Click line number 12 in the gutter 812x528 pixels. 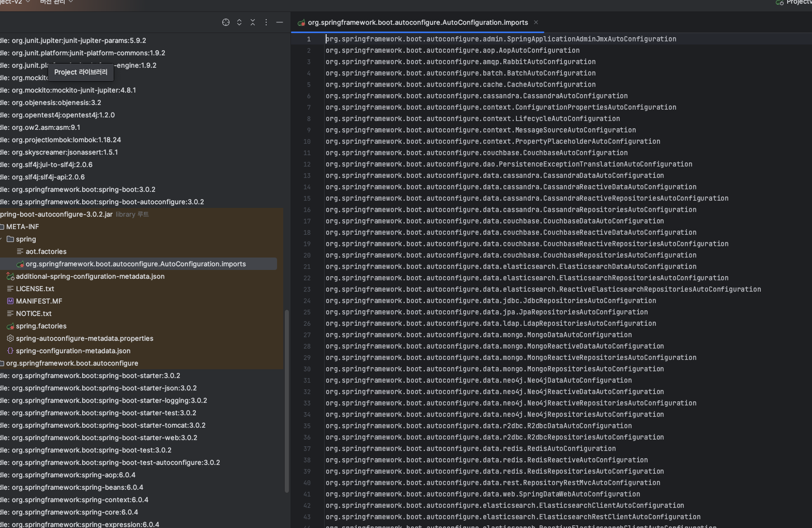(307, 164)
